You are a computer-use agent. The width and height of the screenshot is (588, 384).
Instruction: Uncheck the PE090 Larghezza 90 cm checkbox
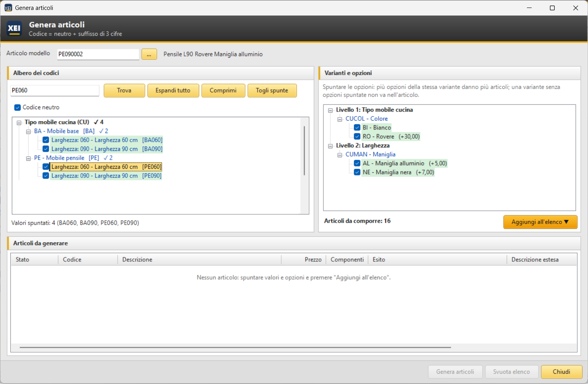point(46,176)
